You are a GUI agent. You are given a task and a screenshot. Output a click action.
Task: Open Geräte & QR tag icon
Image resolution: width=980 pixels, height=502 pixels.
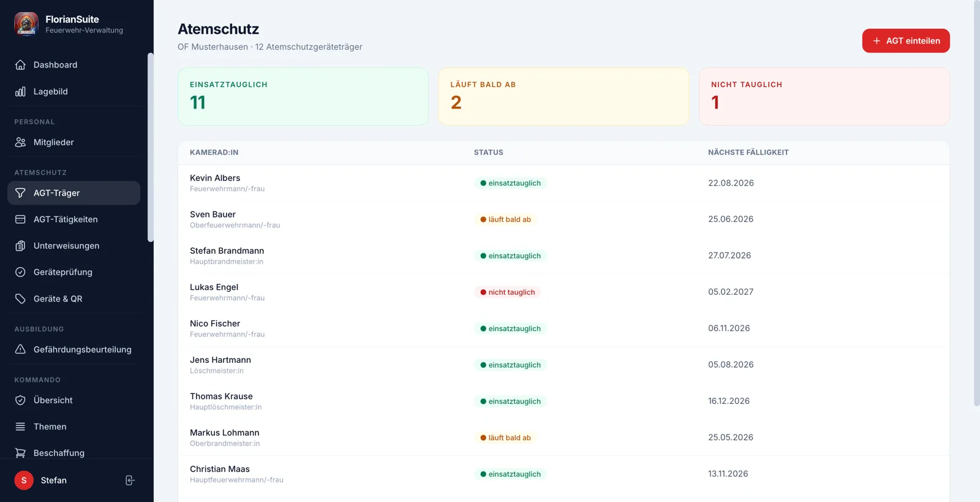20,299
